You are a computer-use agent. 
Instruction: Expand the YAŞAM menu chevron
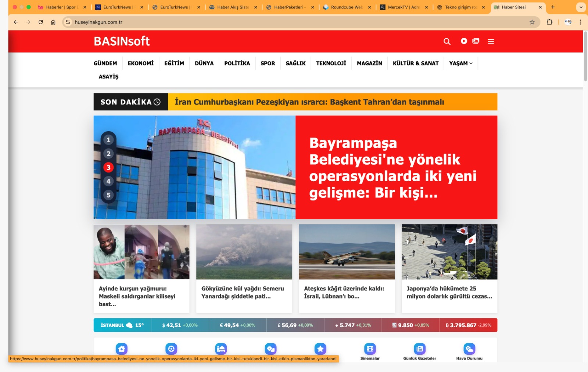[472, 63]
